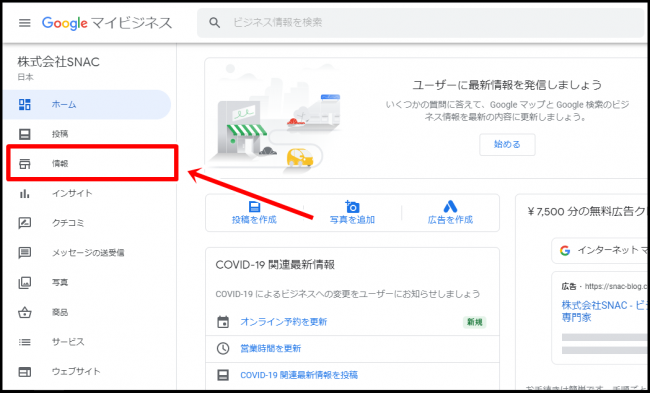Click the 写真を追加 link
This screenshot has width=650, height=393.
click(352, 220)
